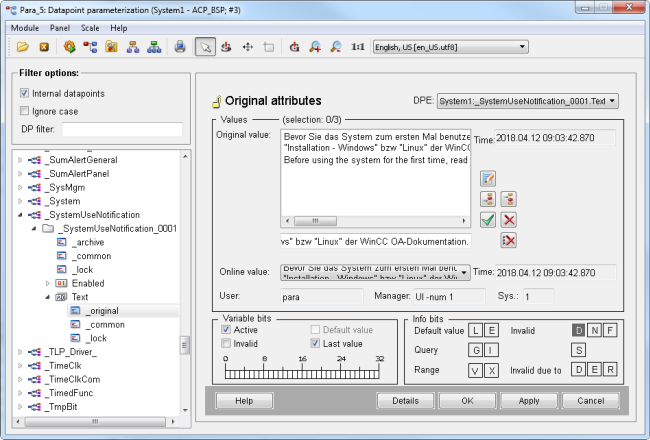This screenshot has width=650, height=440.
Task: Expand the _SysMgm tree node
Action: [20, 186]
